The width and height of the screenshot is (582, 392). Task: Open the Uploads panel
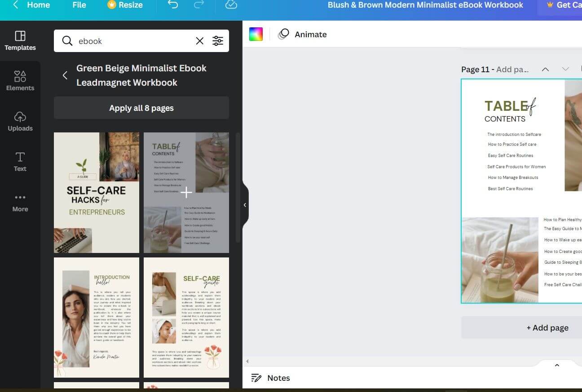[x=20, y=121]
